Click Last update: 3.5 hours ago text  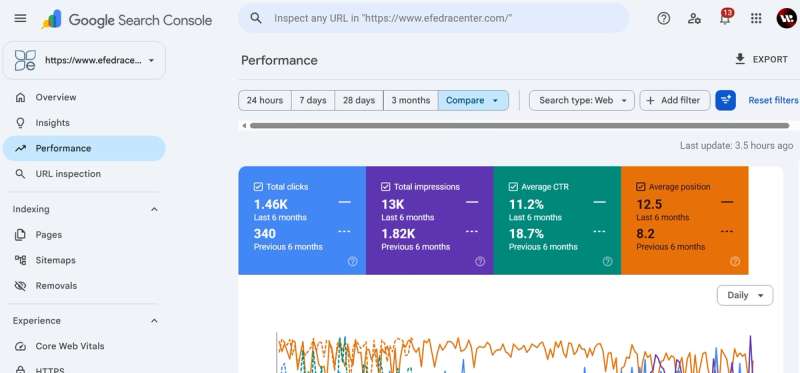pos(736,146)
